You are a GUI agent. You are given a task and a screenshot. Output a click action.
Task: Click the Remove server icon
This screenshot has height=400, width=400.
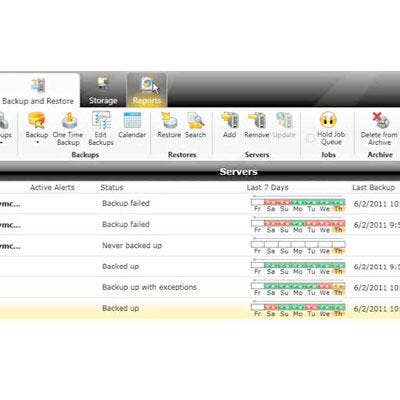pos(257,125)
